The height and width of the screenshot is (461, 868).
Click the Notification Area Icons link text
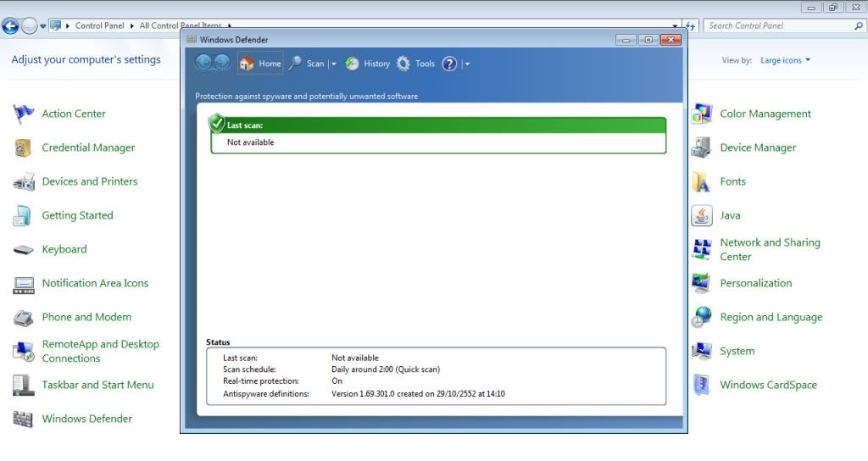pos(95,283)
